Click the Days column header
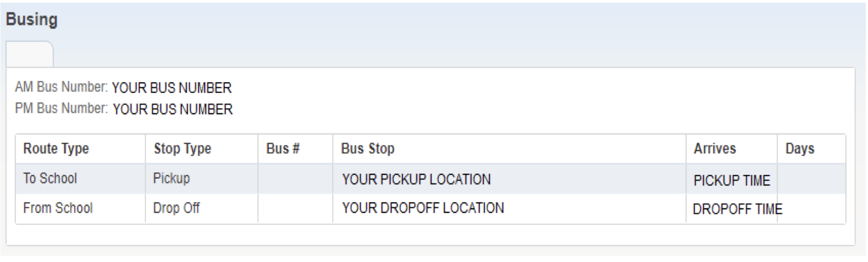 pyautogui.click(x=800, y=149)
